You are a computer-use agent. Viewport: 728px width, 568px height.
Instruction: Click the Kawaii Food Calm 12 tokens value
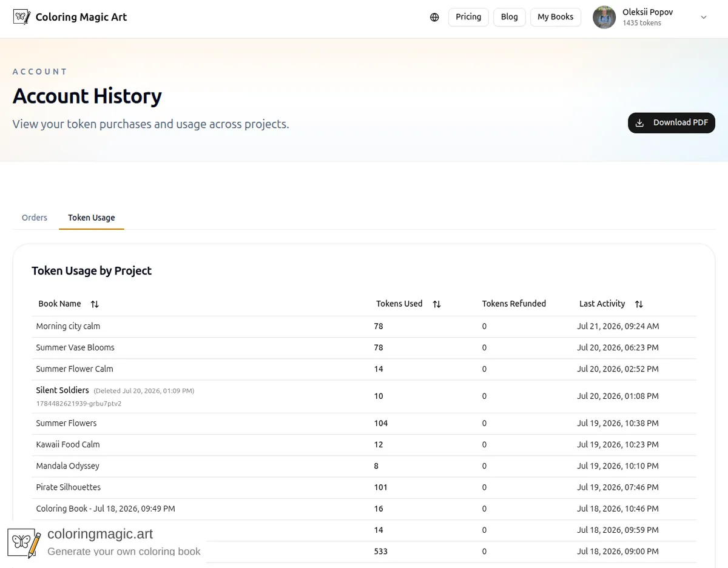[379, 444]
